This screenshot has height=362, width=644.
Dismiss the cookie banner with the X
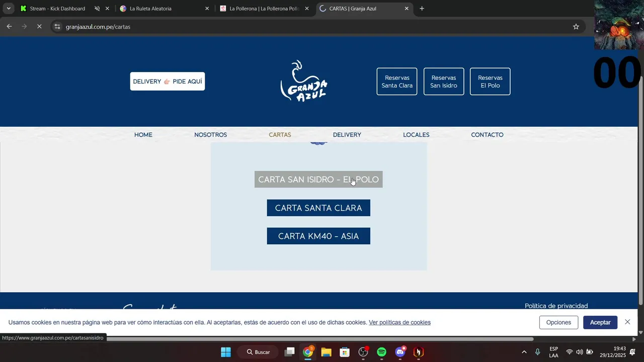click(x=627, y=322)
